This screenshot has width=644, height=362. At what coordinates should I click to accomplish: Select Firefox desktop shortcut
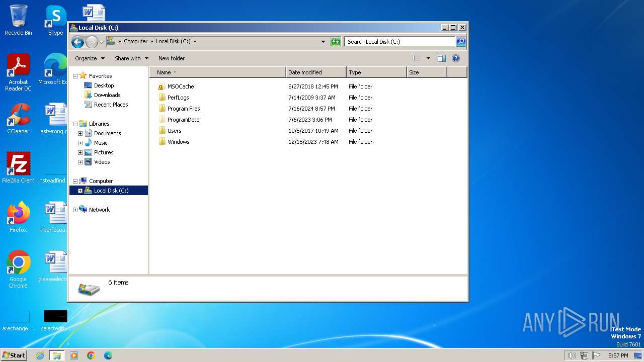click(18, 217)
